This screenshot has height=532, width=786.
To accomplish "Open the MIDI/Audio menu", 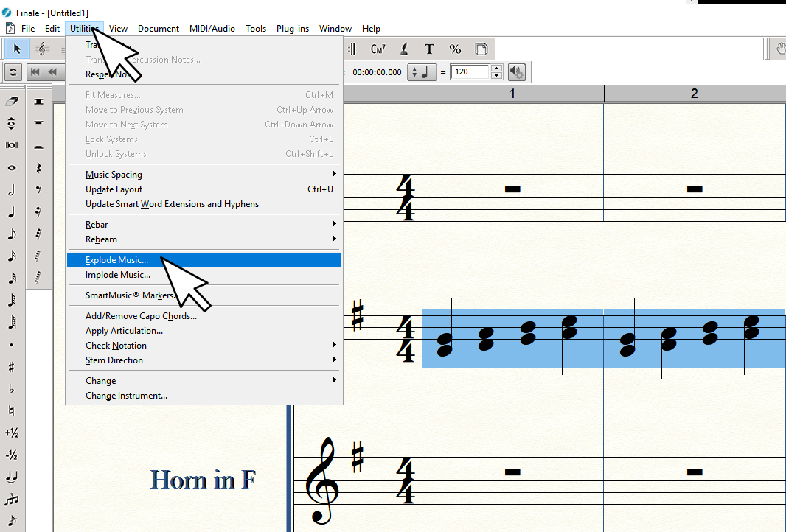I will [x=212, y=29].
